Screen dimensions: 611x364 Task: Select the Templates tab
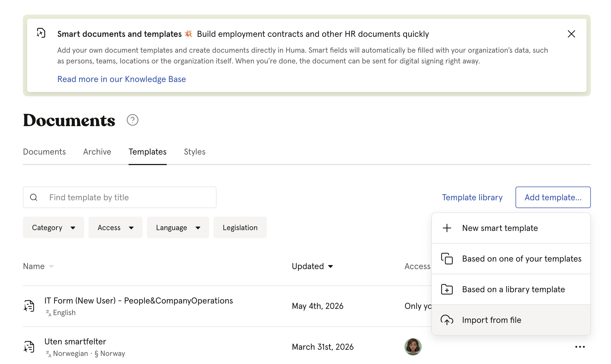(x=147, y=152)
